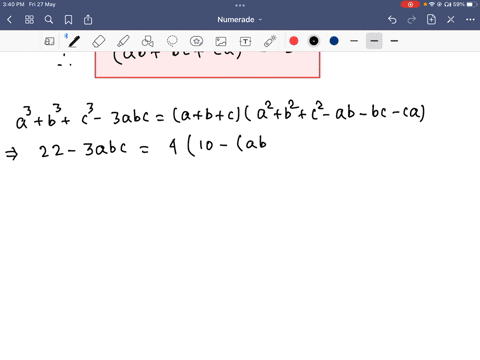Open the search magnifier
The image size is (480, 360).
[49, 20]
